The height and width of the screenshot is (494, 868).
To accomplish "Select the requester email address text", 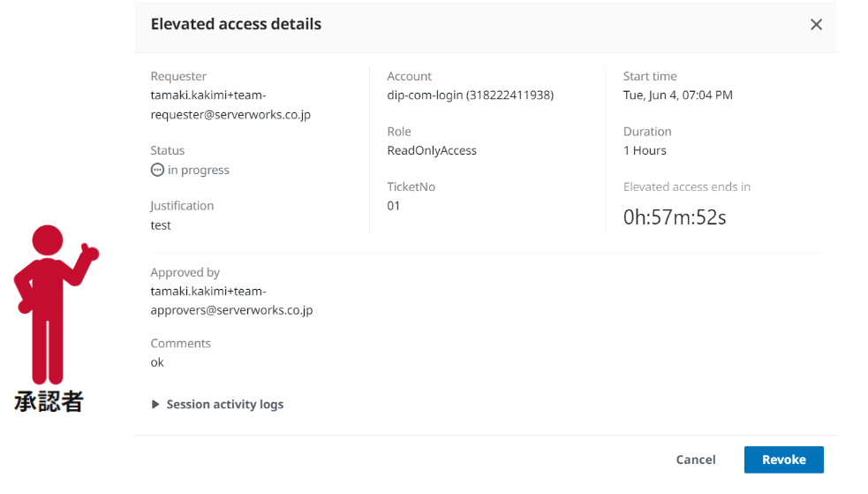I will (x=230, y=104).
